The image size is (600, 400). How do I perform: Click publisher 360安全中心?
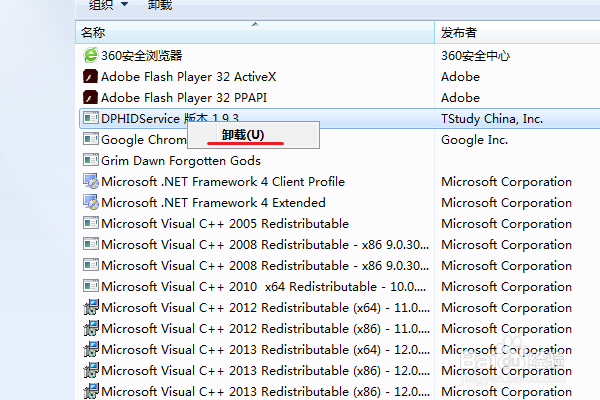pos(475,56)
